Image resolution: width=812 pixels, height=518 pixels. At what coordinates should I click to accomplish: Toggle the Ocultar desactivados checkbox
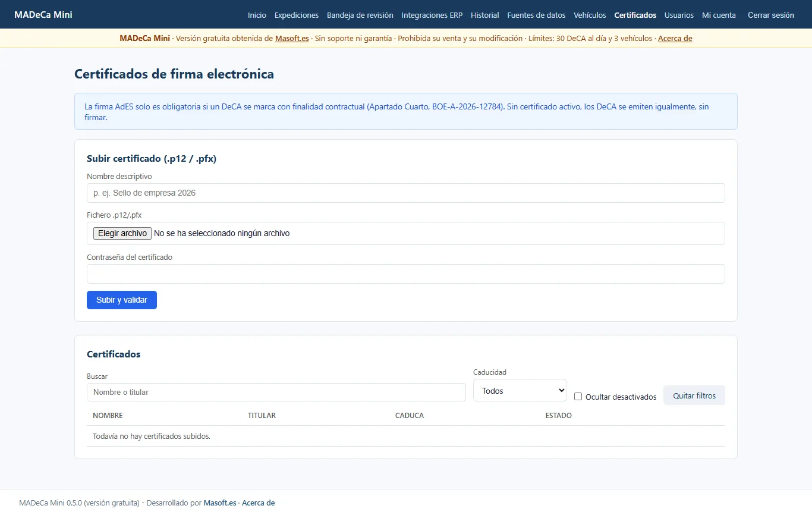(x=578, y=397)
